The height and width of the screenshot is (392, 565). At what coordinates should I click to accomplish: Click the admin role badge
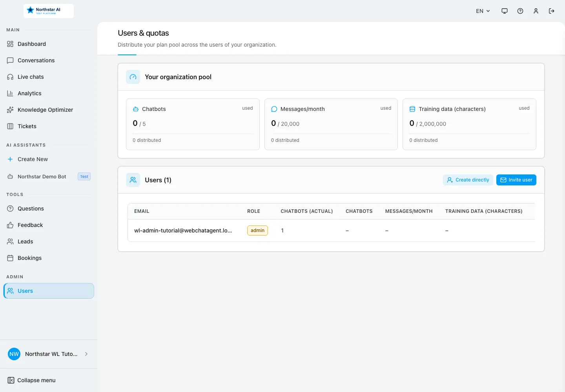257,230
